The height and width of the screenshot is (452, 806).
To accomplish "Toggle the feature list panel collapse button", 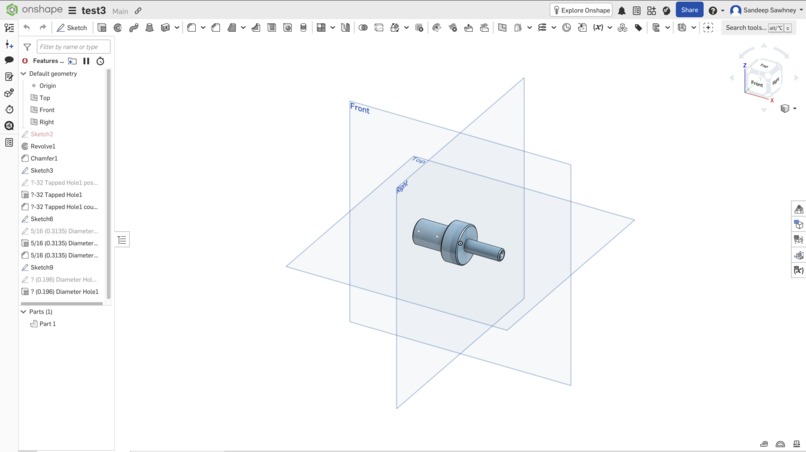I will [x=122, y=240].
